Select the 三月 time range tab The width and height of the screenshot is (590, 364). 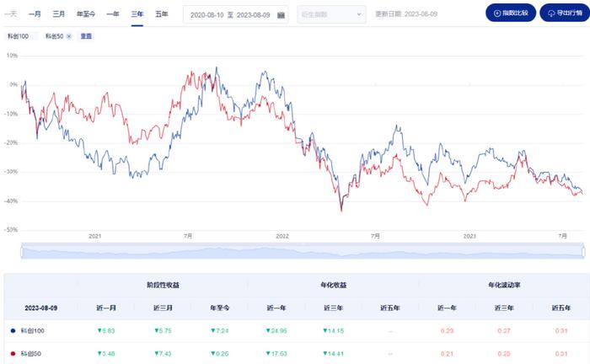59,14
